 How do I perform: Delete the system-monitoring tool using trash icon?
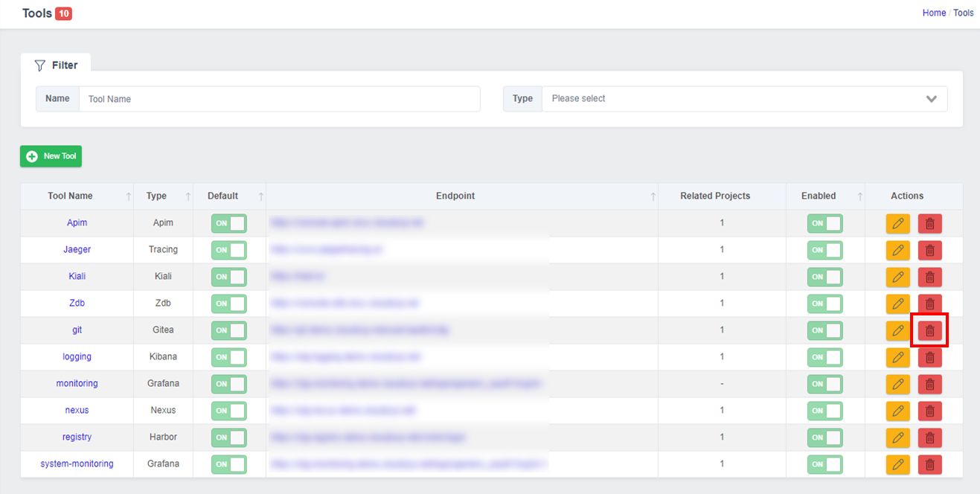(x=930, y=464)
